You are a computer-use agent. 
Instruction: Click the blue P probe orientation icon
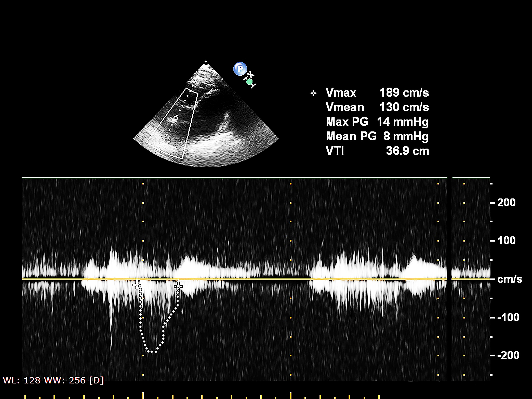[240, 69]
